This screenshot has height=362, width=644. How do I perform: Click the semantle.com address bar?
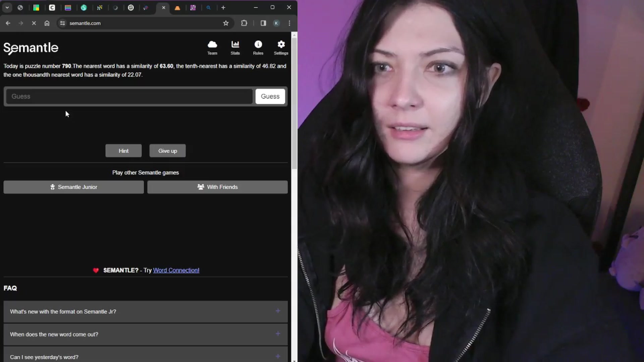click(144, 23)
